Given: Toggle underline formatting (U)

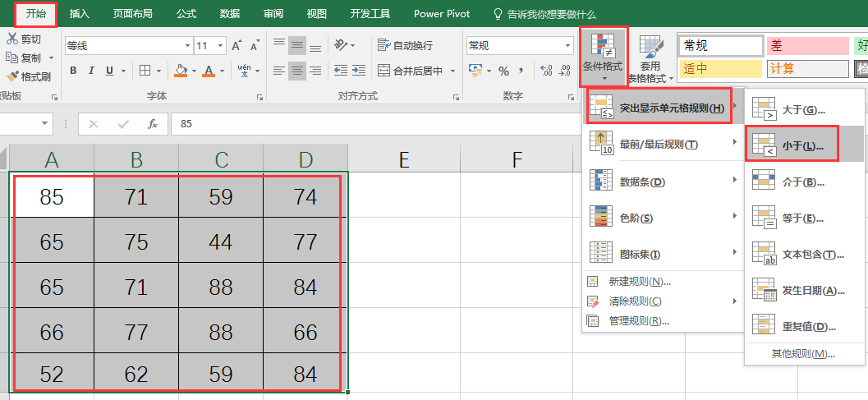Looking at the screenshot, I should 109,71.
